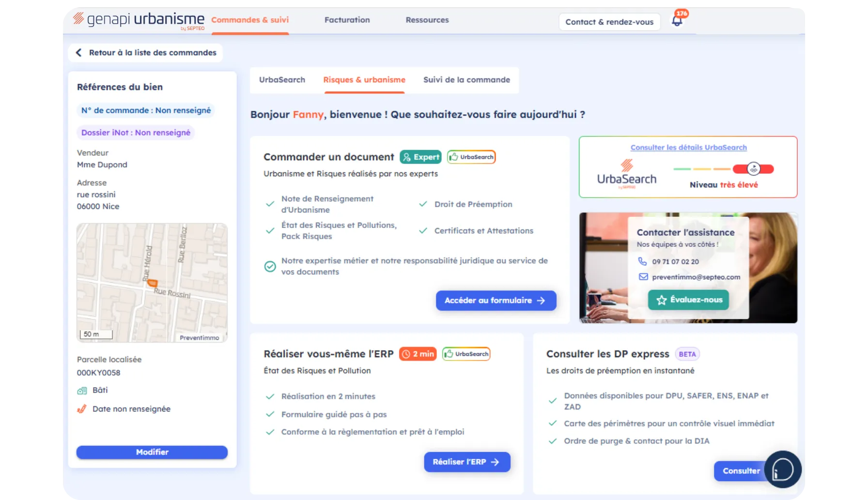
Task: Click UrbaSearch badge beside Réaliser vous-même l'ERP
Action: coord(466,354)
